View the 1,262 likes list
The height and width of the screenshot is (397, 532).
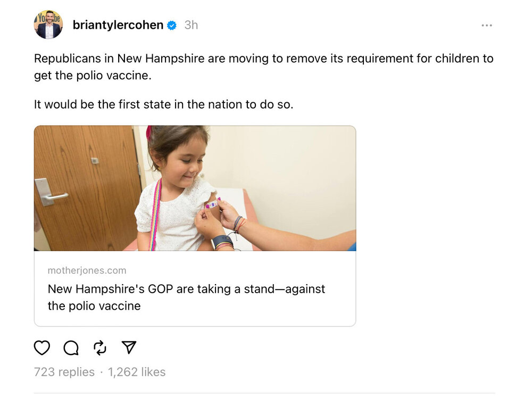[137, 372]
